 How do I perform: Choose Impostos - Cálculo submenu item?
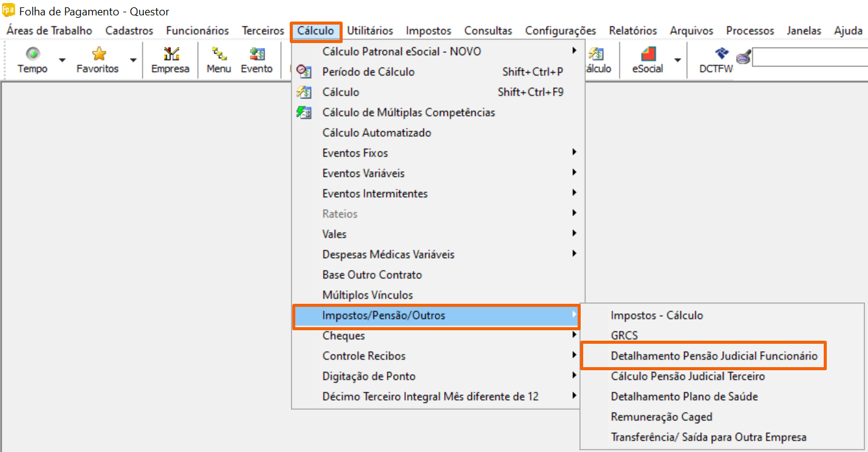(656, 315)
